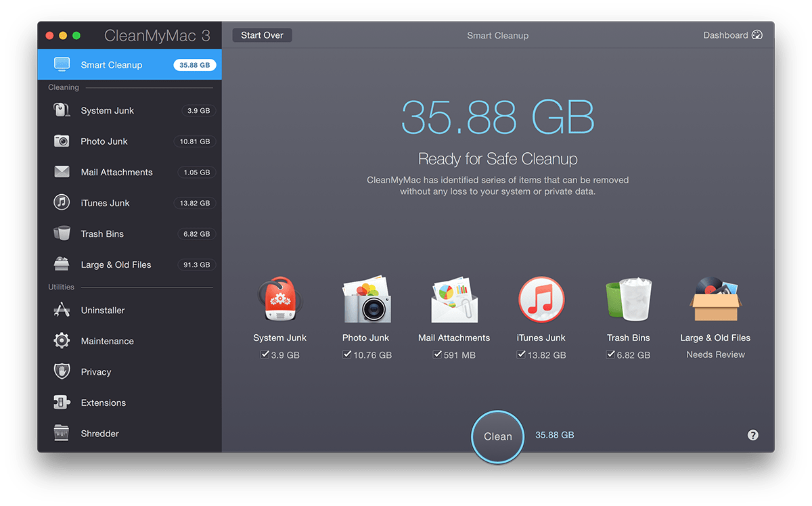Viewport: 812px width, 506px height.
Task: Click the iTunes Junk icon in the main panel
Action: pyautogui.click(x=541, y=300)
